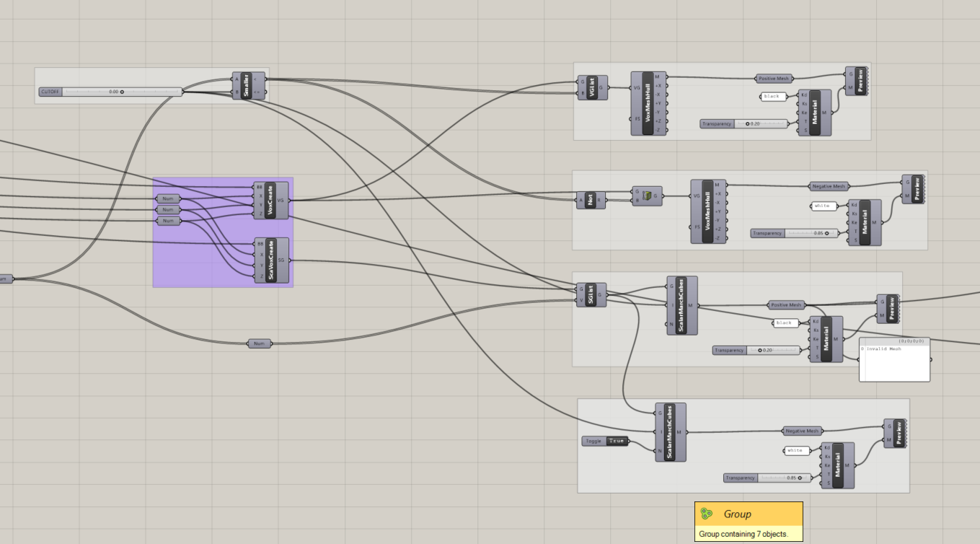Viewport: 980px width, 544px height.
Task: Click the Group tooltip title
Action: 738,514
